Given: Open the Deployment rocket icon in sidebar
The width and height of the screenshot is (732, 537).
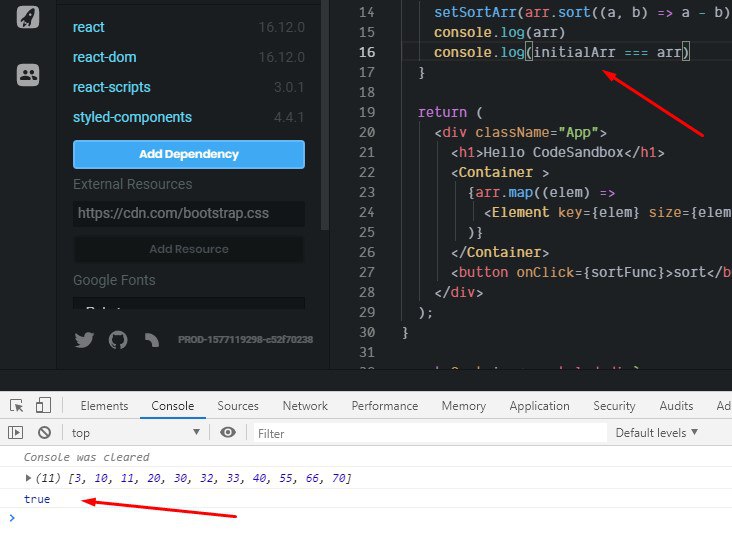Looking at the screenshot, I should pyautogui.click(x=28, y=17).
